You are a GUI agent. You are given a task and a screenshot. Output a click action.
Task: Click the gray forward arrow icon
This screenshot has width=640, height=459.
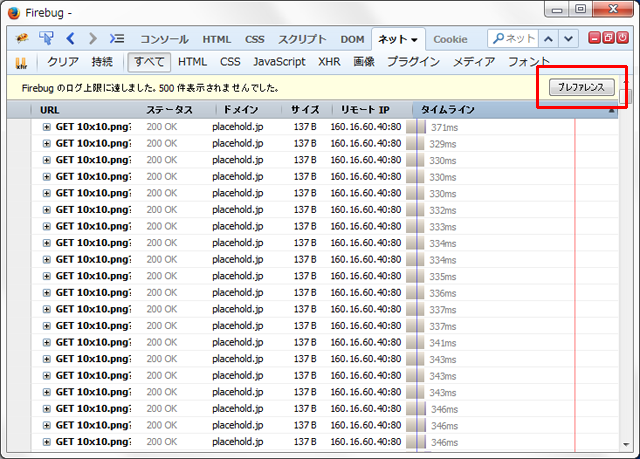[x=93, y=39]
